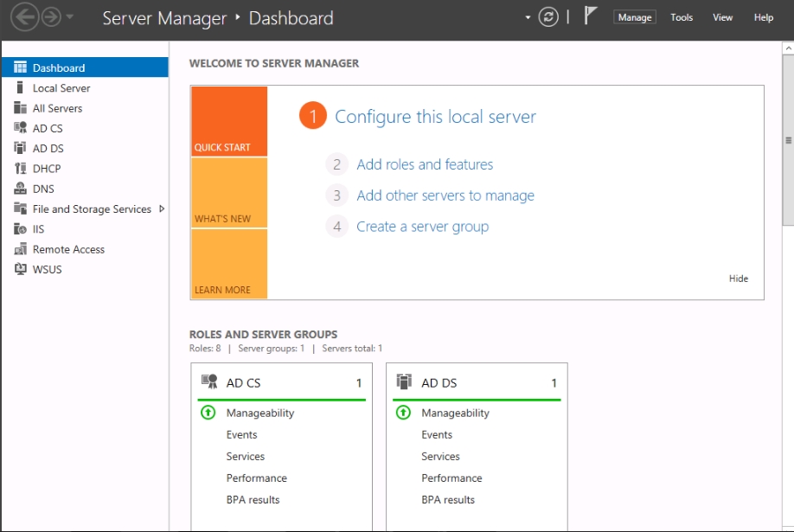Click the WSUS sidebar icon
The height and width of the screenshot is (532, 794).
pos(20,269)
